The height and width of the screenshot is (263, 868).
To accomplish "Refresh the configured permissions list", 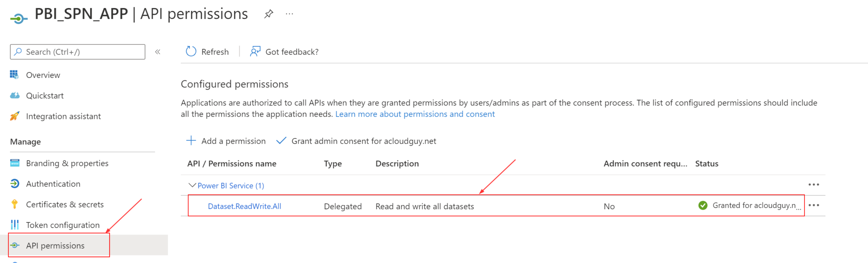I will tap(207, 51).
